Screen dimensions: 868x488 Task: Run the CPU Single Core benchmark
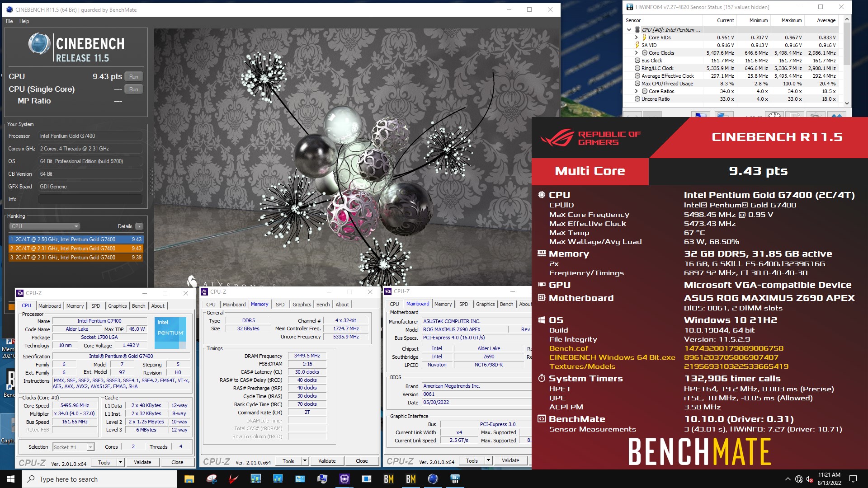(134, 89)
